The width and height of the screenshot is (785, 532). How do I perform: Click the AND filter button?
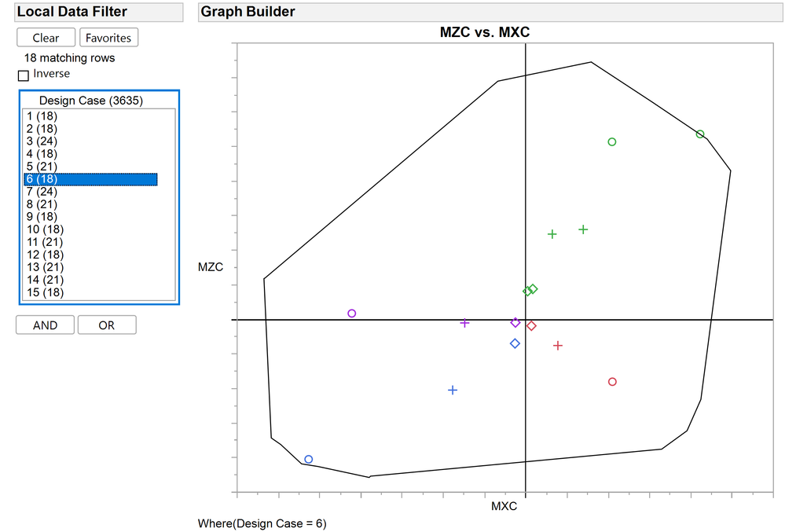pos(45,325)
